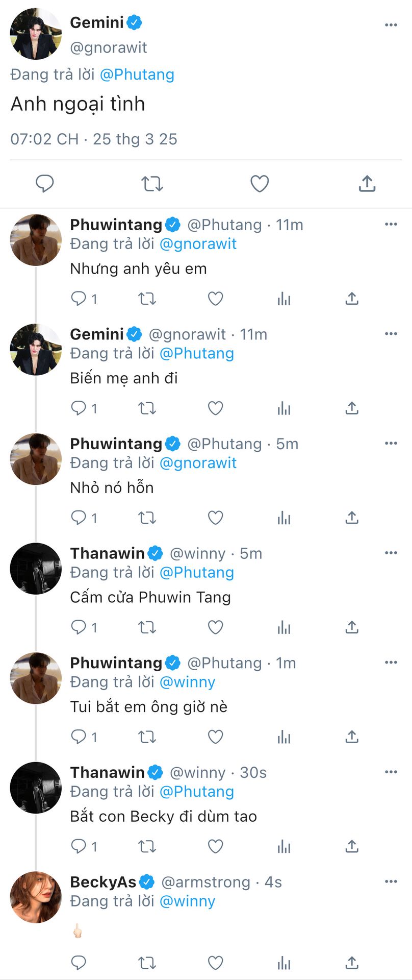Open more options on BeckyAs's reply
412x980 pixels.
[391, 881]
